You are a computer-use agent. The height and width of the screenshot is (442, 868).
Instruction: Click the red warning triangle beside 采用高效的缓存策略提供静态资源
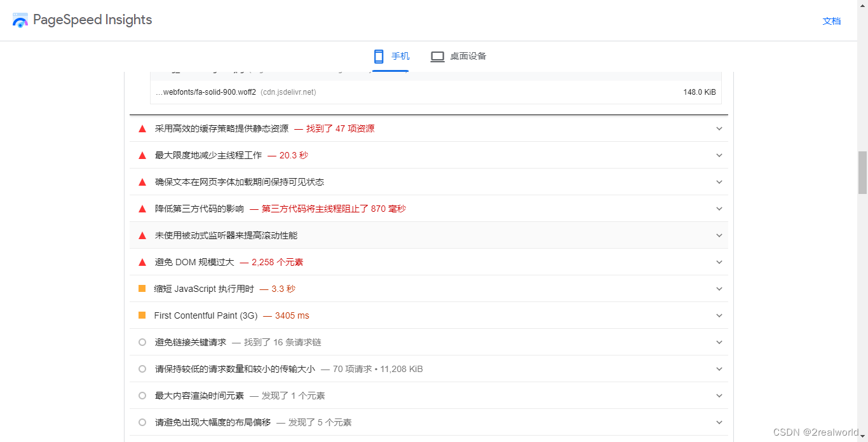tap(142, 128)
